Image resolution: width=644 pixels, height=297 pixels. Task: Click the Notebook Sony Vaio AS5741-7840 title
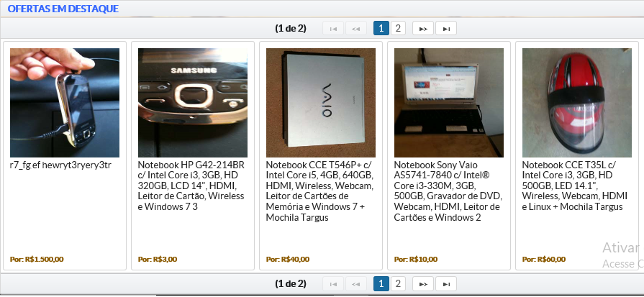tap(448, 191)
